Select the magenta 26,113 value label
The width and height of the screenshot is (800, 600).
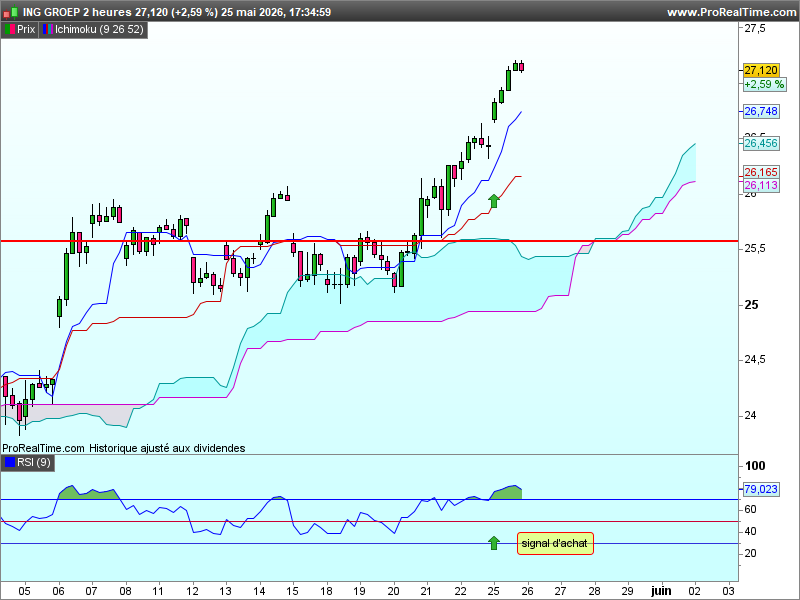[761, 185]
